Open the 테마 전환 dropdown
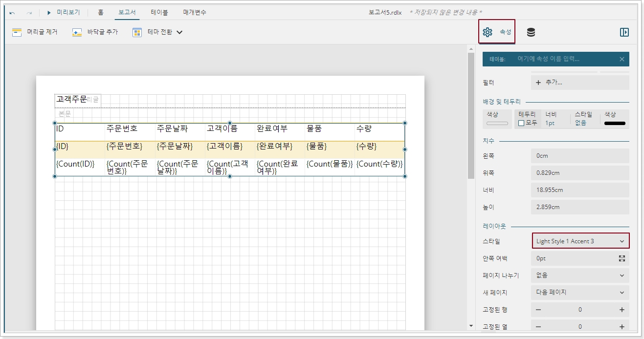The width and height of the screenshot is (644, 339). point(179,32)
